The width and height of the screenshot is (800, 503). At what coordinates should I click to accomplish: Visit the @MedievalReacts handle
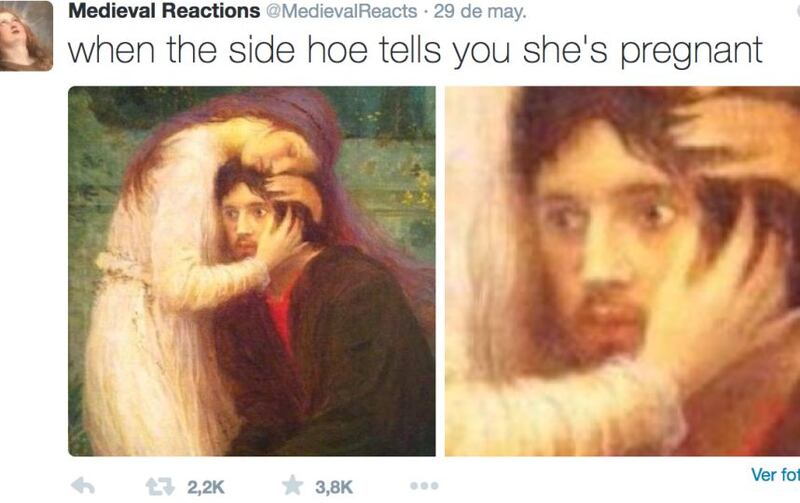click(x=341, y=11)
